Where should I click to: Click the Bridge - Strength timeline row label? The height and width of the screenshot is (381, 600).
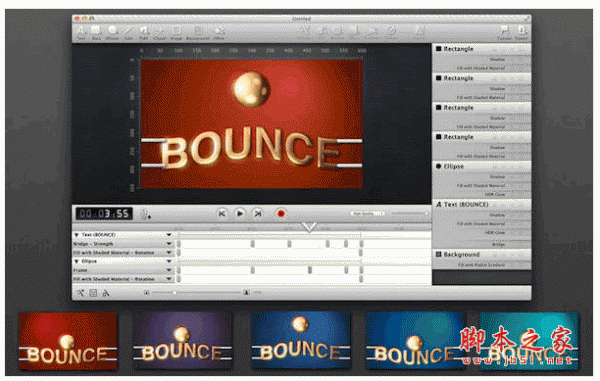93,244
